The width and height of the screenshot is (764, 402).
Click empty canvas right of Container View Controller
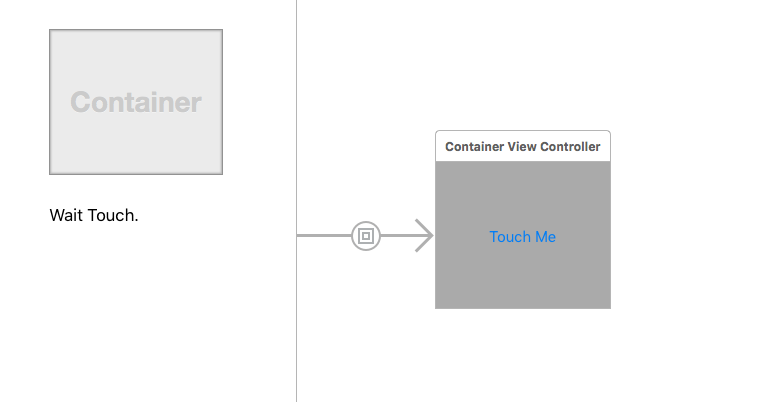[x=687, y=219]
